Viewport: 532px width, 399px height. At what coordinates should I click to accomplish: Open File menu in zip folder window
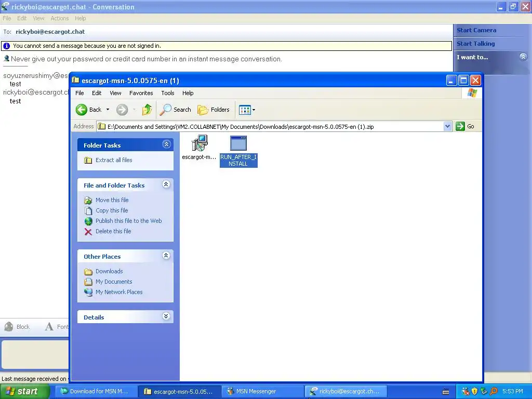point(79,93)
